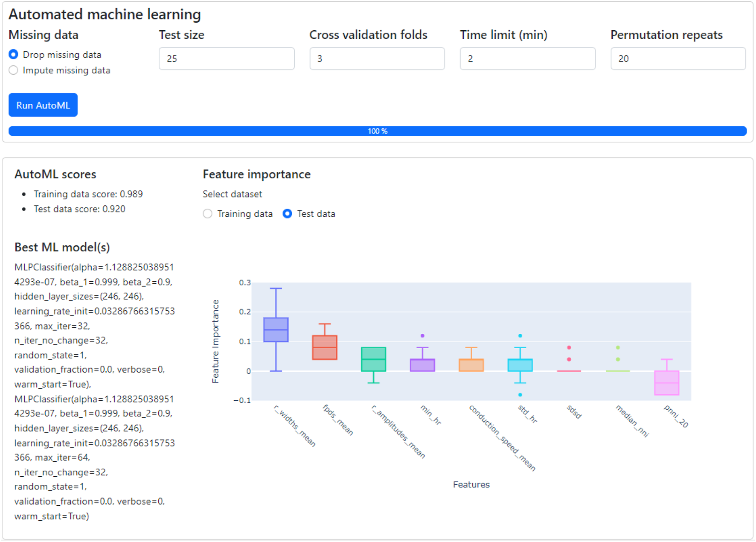Choose Training data for feature importance
This screenshot has width=756, height=542.
coord(208,214)
